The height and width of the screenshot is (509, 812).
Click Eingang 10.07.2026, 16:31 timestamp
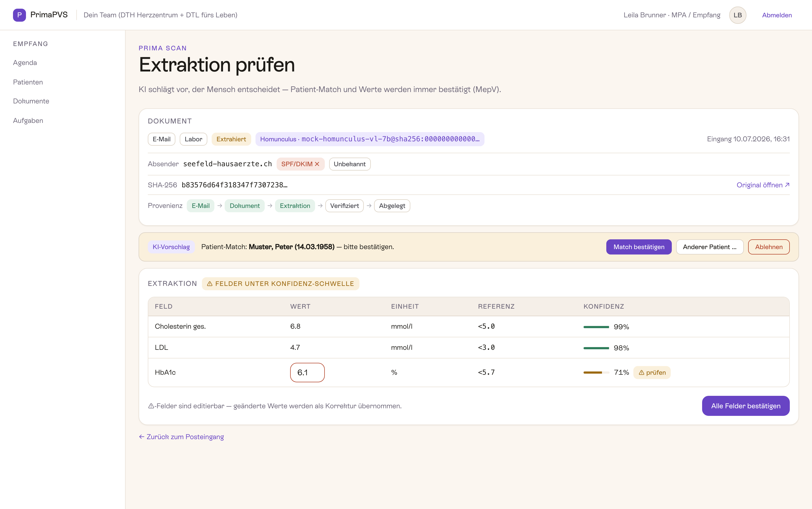click(748, 139)
